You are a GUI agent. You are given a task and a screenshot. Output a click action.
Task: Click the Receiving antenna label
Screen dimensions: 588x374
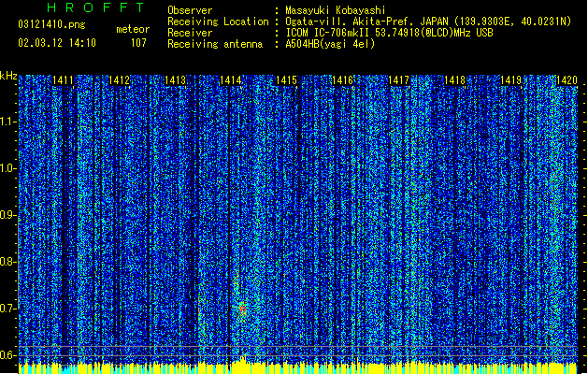tap(215, 44)
